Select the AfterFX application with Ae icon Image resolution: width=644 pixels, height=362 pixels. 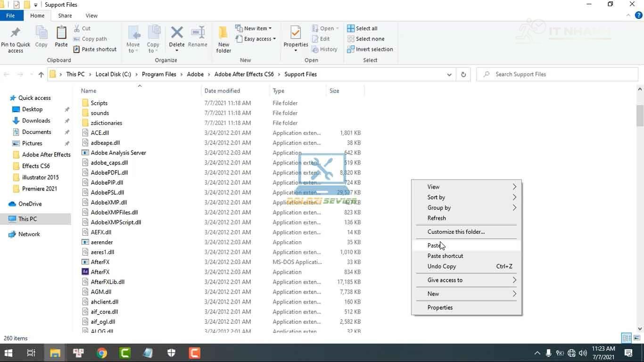coord(100,271)
